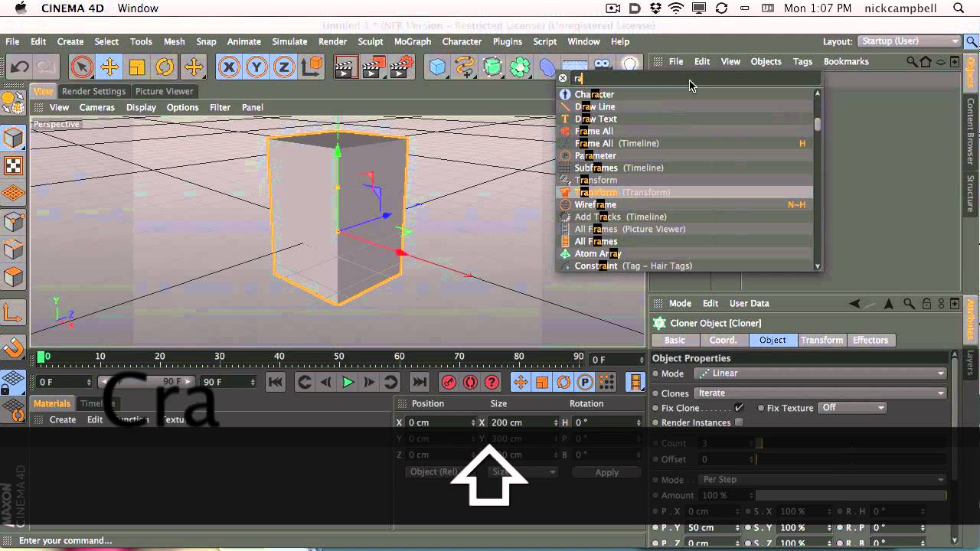Viewport: 980px width, 551px height.
Task: Switch to the Picture Viewer tab
Action: click(x=165, y=91)
